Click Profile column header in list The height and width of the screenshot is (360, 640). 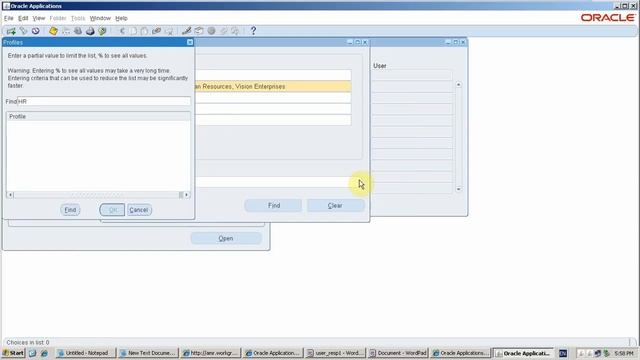click(x=98, y=116)
